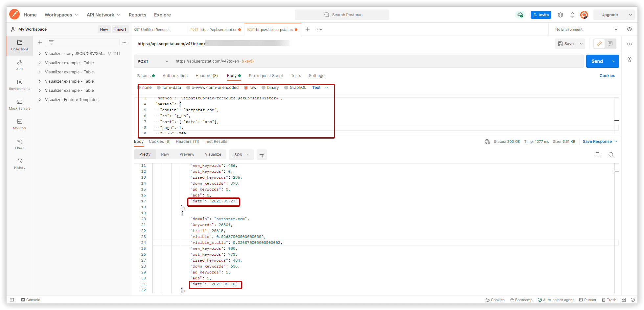
Task: Switch to the Authorization tab
Action: point(175,76)
